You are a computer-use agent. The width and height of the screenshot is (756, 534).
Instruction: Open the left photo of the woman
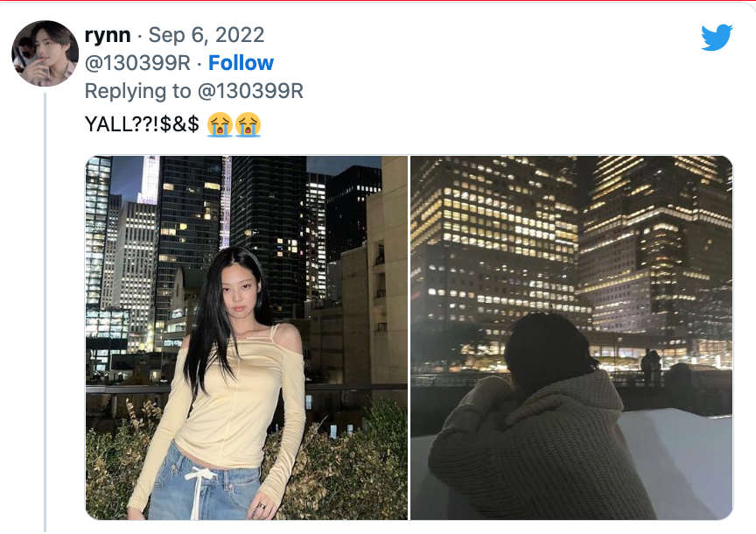247,338
